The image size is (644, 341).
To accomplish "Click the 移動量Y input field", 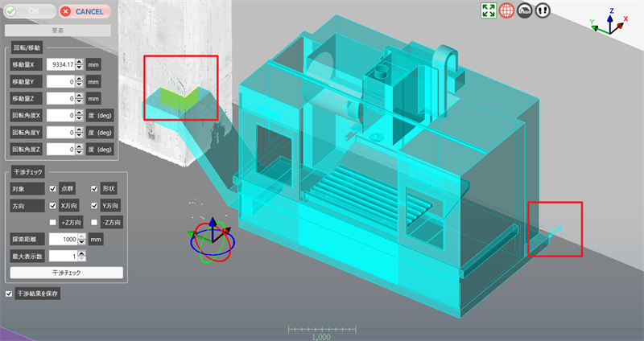I will point(60,81).
